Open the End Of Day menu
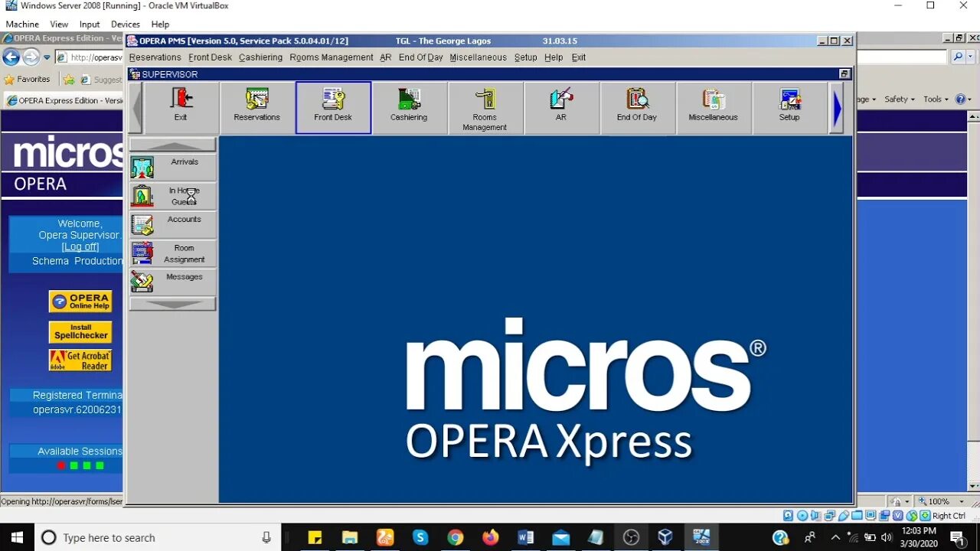 pos(420,57)
